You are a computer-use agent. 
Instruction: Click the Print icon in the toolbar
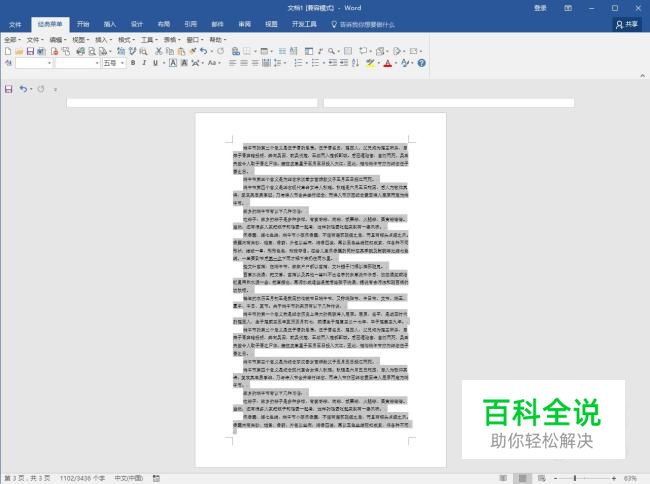tap(80, 51)
